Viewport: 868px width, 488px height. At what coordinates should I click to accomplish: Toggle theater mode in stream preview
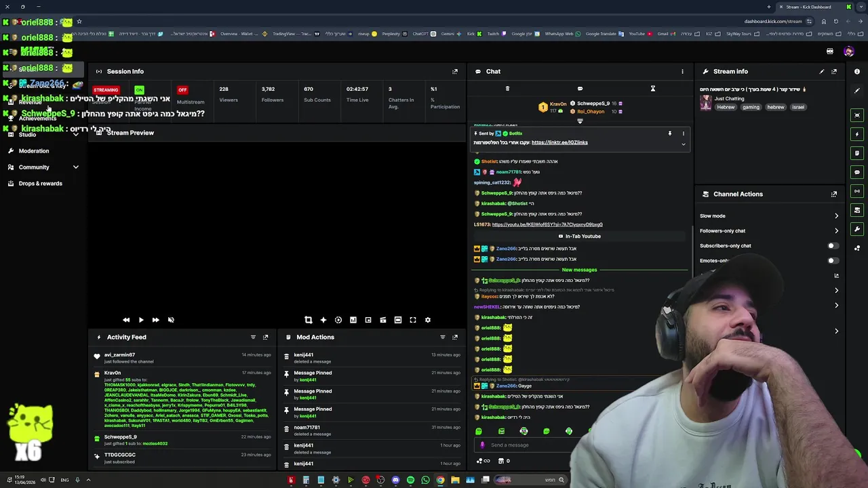tap(398, 320)
